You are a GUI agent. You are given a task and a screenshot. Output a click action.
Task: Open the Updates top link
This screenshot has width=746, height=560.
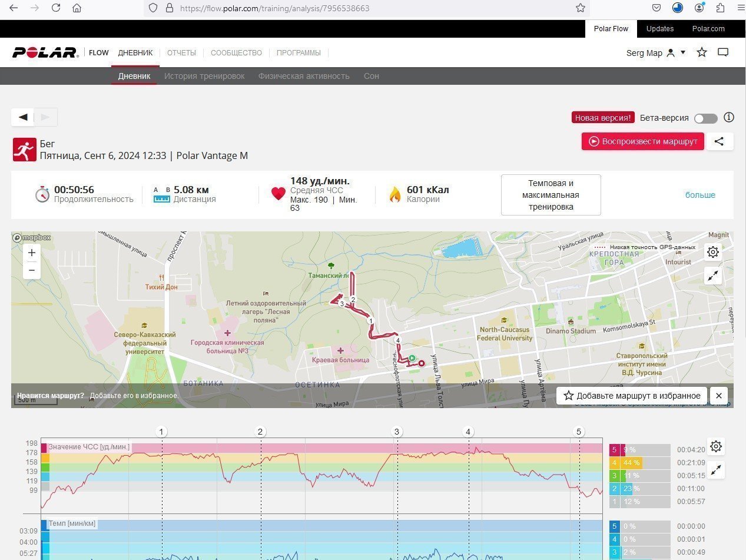[660, 28]
